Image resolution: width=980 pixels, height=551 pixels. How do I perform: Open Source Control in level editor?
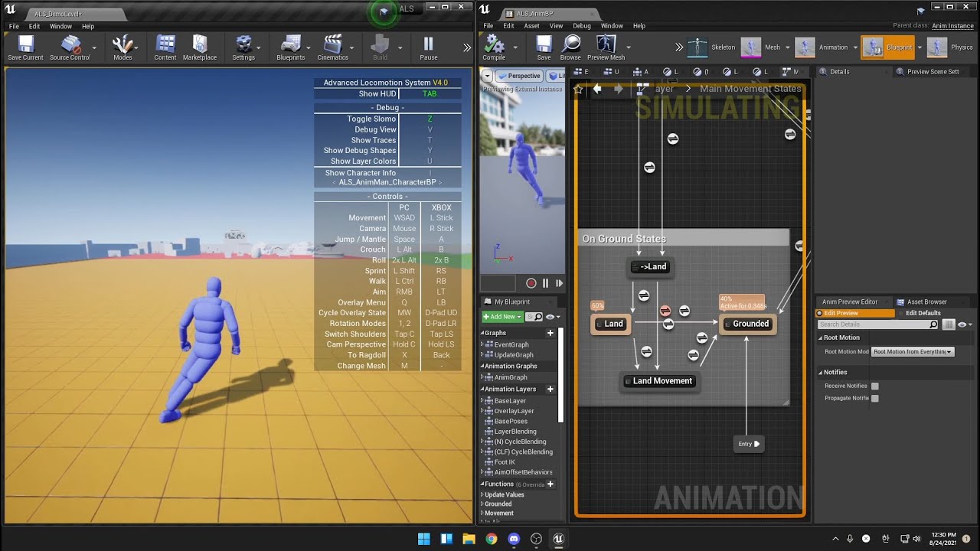click(x=70, y=47)
